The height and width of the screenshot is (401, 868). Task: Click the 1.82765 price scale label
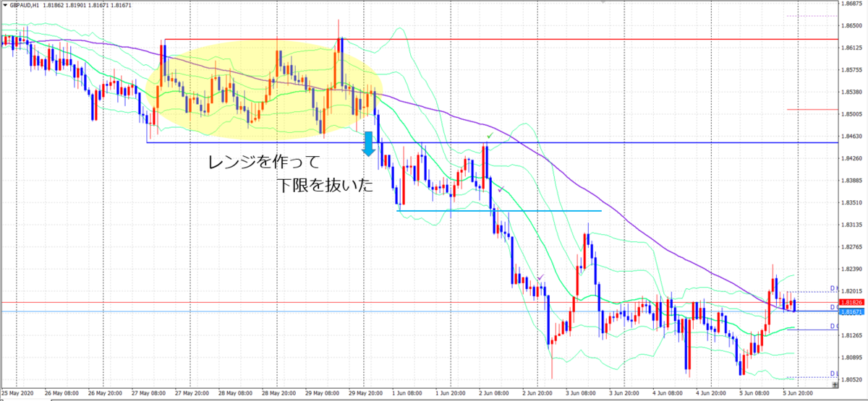[854, 247]
